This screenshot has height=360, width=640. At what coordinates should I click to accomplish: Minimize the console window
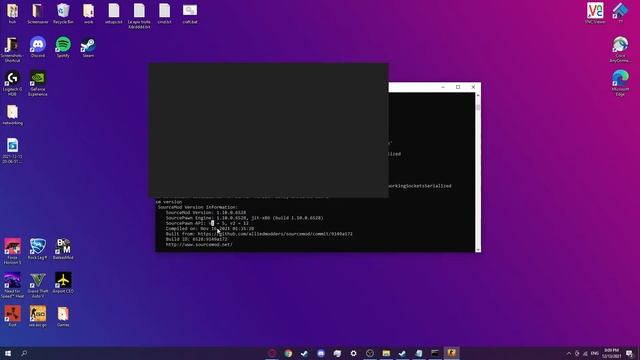(443, 87)
